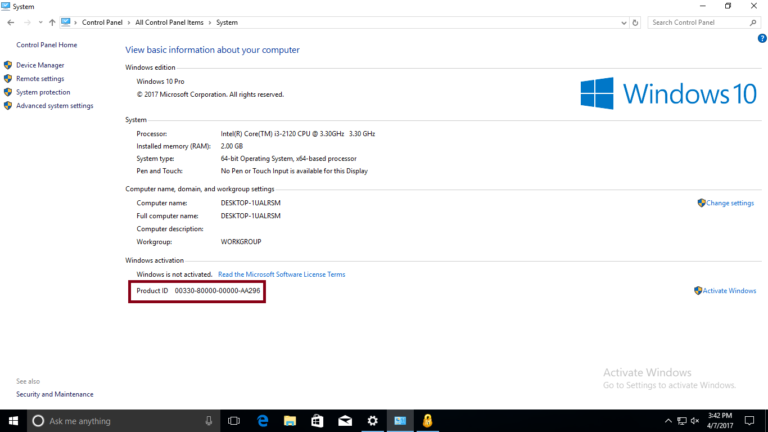Open Mail app in the taskbar
Image resolution: width=768 pixels, height=432 pixels.
[345, 421]
